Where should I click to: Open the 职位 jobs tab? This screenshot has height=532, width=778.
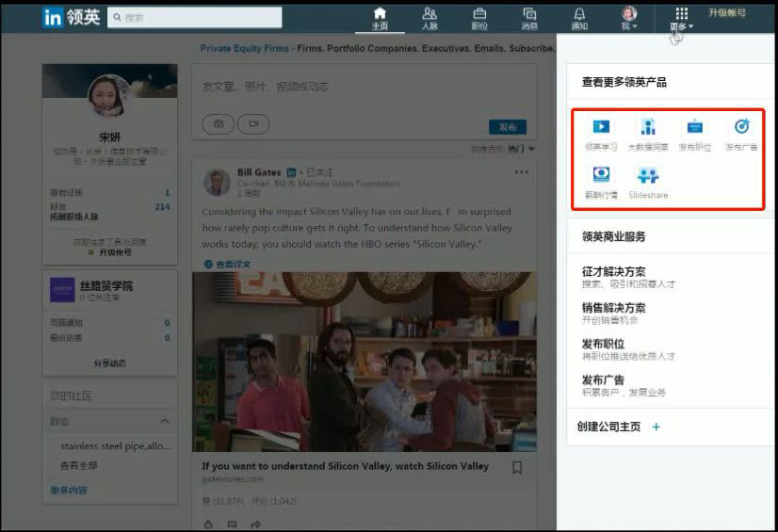click(479, 19)
